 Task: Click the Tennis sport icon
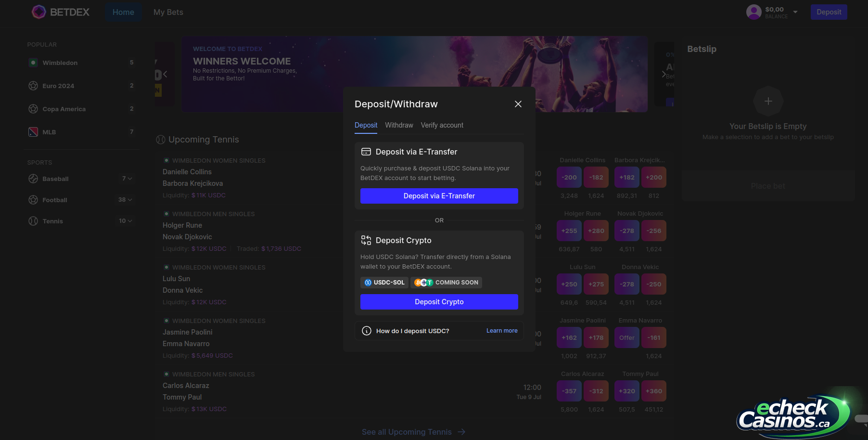[33, 221]
